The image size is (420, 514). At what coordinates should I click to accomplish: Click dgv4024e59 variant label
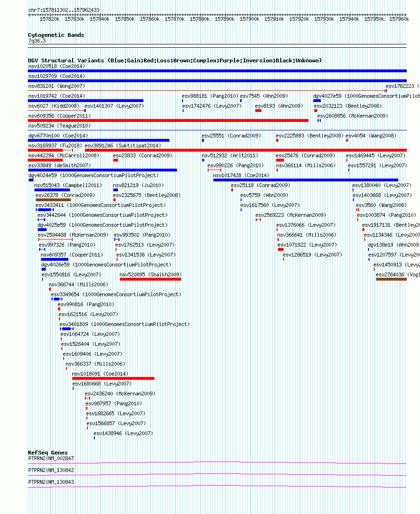(x=93, y=175)
